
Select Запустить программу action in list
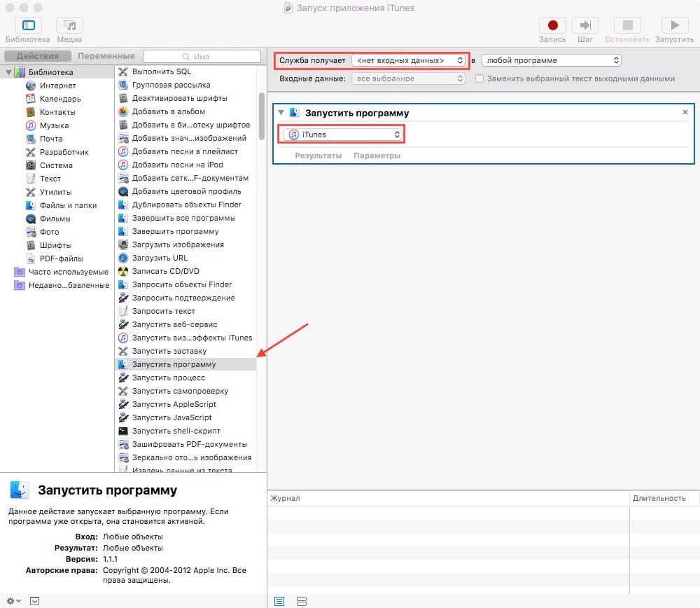(x=185, y=364)
